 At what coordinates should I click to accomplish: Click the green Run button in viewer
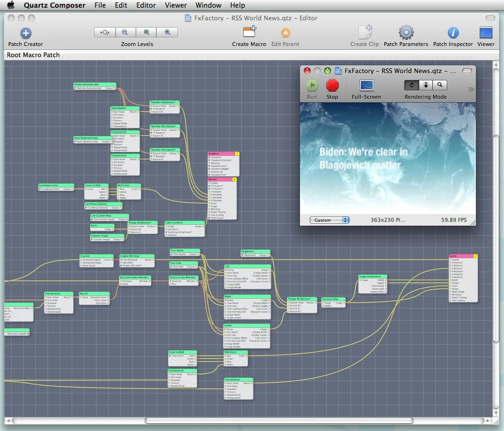[x=312, y=85]
